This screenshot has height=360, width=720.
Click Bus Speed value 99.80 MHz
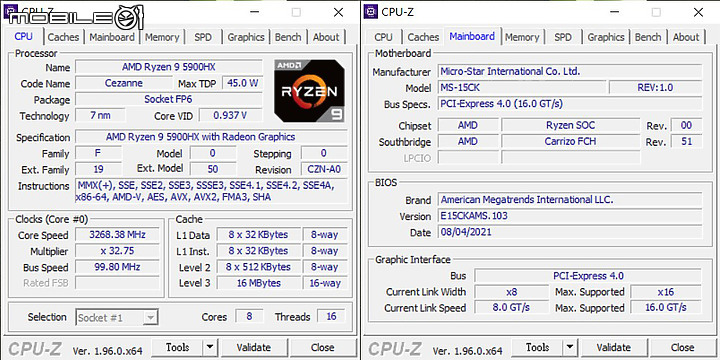click(x=118, y=267)
